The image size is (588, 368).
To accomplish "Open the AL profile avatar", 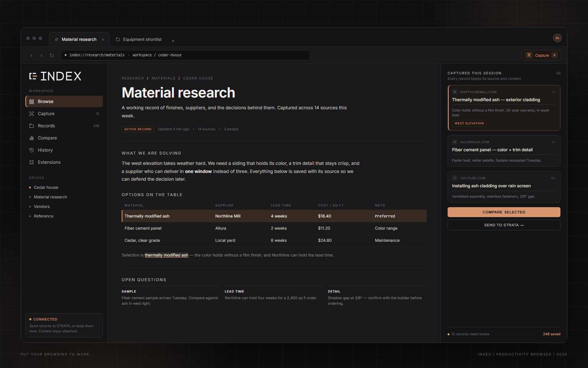I will point(557,38).
